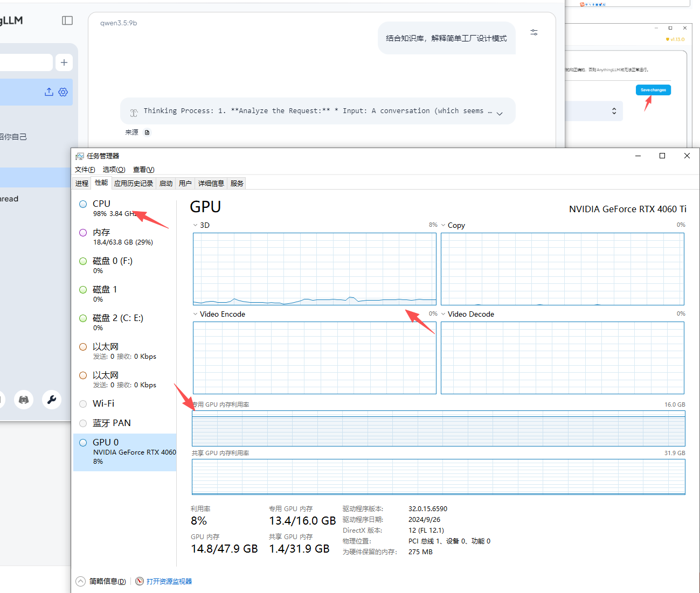The width and height of the screenshot is (700, 593).
Task: Open the Video Encode graph dropdown
Action: pyautogui.click(x=195, y=314)
